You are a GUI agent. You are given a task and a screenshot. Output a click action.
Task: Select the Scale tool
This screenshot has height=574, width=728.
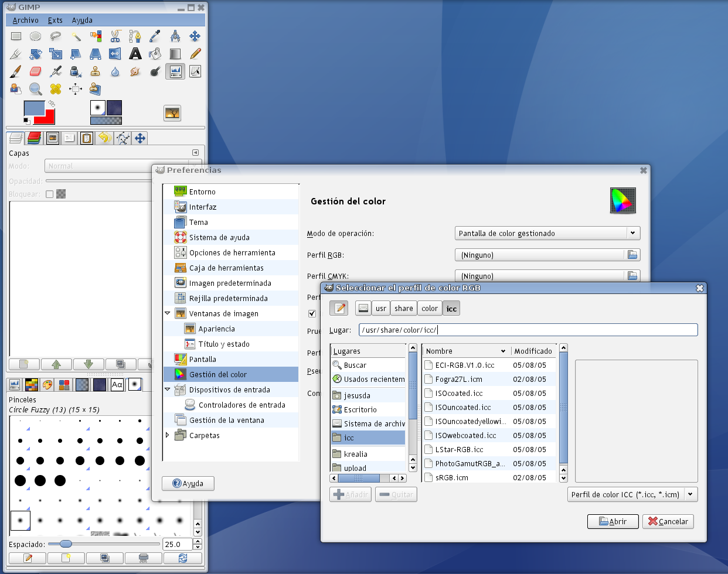pos(56,54)
